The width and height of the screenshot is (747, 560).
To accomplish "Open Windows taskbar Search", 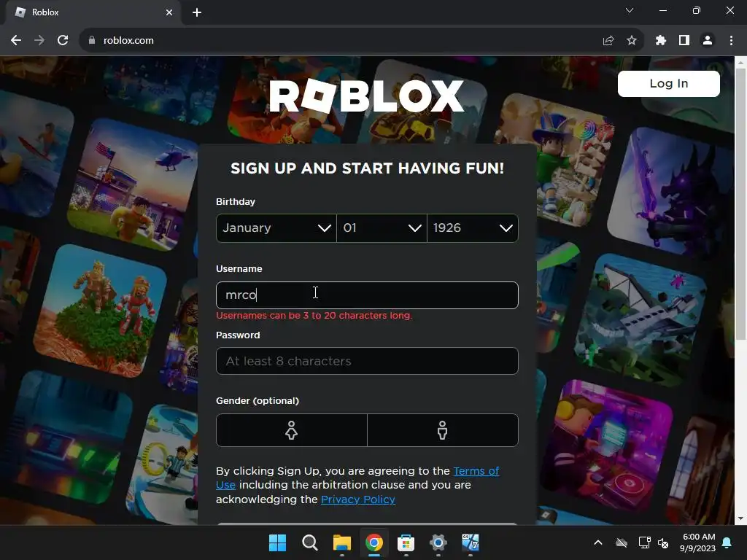I will (x=309, y=542).
